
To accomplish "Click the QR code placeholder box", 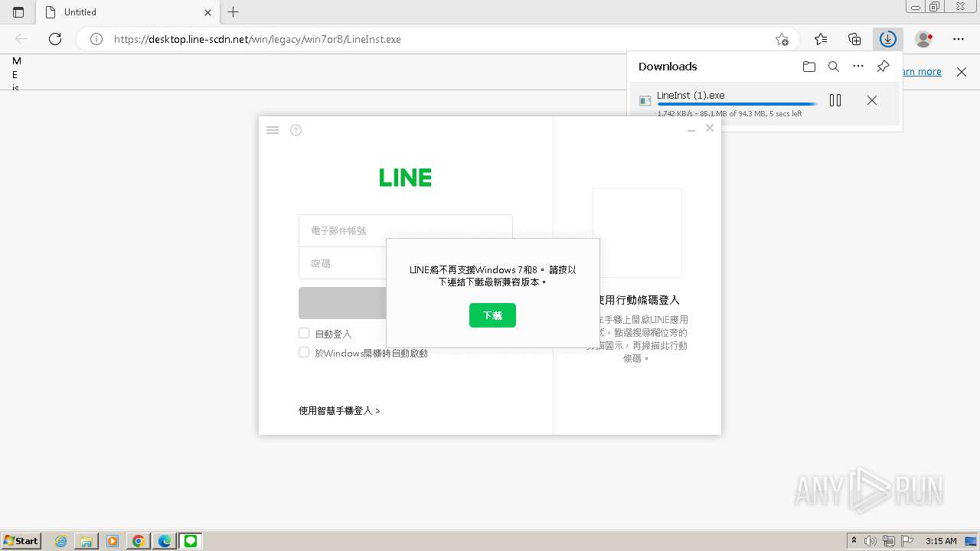I will [x=637, y=233].
